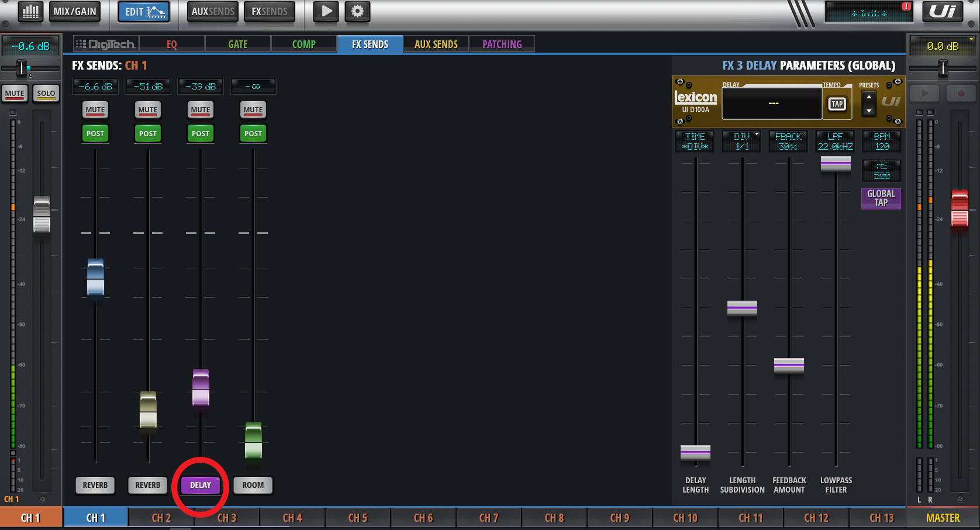Select the first REVERB effect button
Image resolution: width=980 pixels, height=530 pixels.
[95, 485]
